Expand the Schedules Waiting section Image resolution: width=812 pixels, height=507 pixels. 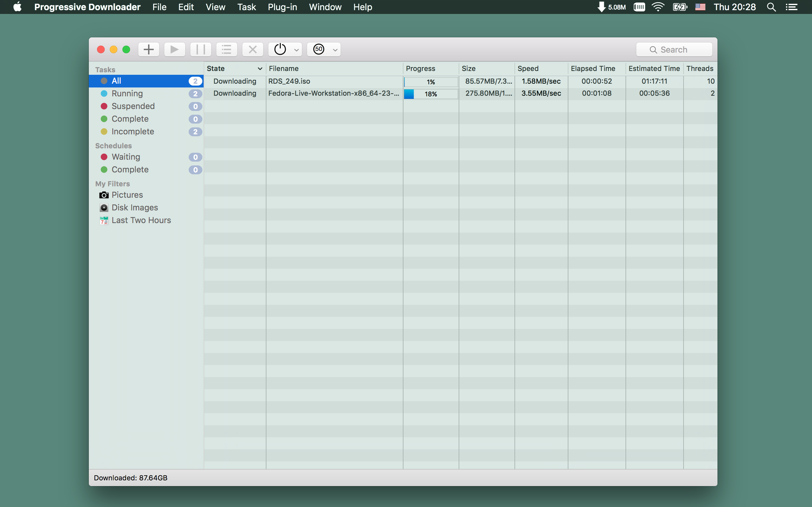[126, 157]
